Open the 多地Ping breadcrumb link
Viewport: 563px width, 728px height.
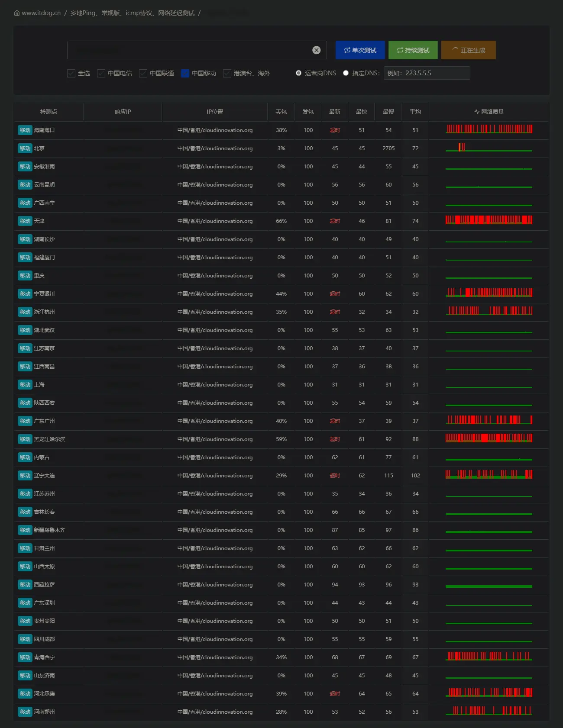(133, 13)
